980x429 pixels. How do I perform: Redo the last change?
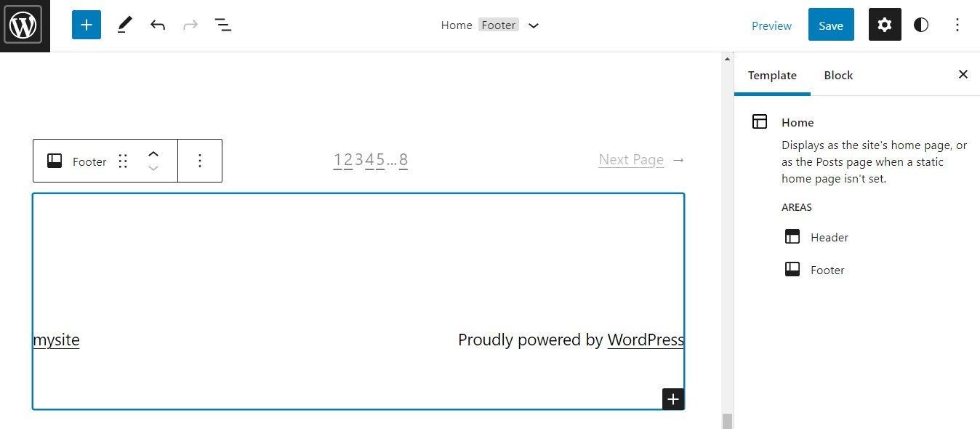tap(190, 25)
